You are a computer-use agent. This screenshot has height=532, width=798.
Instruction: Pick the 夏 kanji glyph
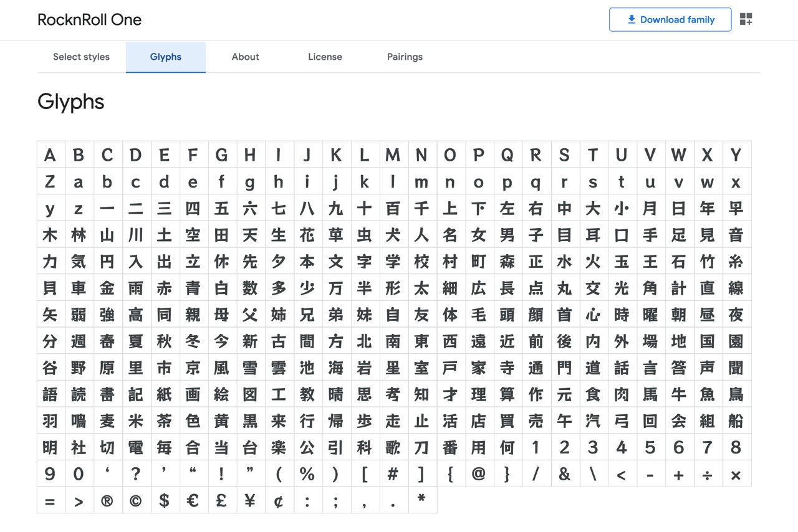click(136, 341)
